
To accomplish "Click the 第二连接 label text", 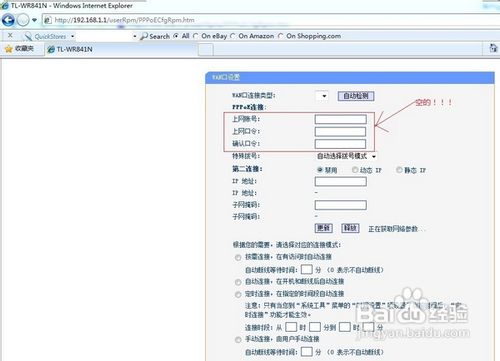I will [247, 169].
